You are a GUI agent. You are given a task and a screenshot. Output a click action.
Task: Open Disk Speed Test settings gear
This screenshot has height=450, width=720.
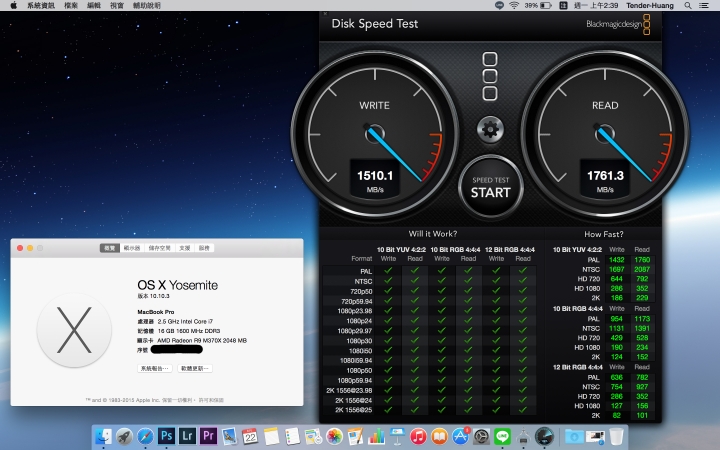[490, 130]
